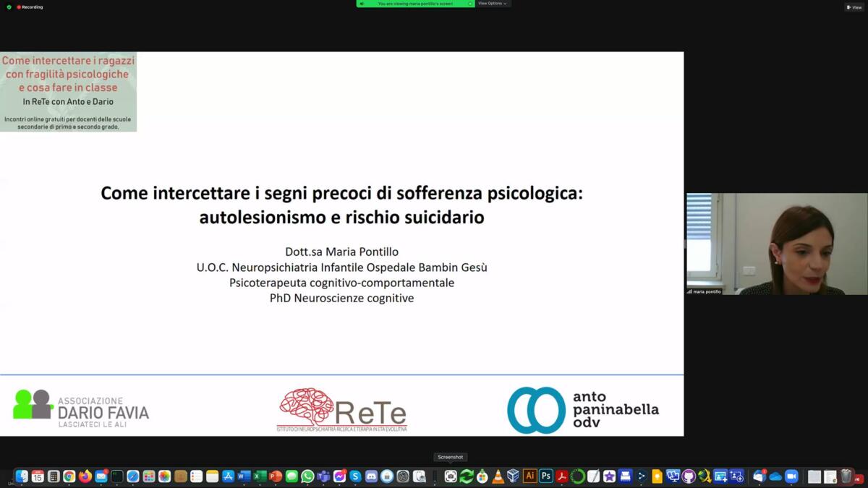The image size is (868, 488).
Task: Click the slide title starting "Come intercettare i segni precoci"
Action: [x=341, y=205]
